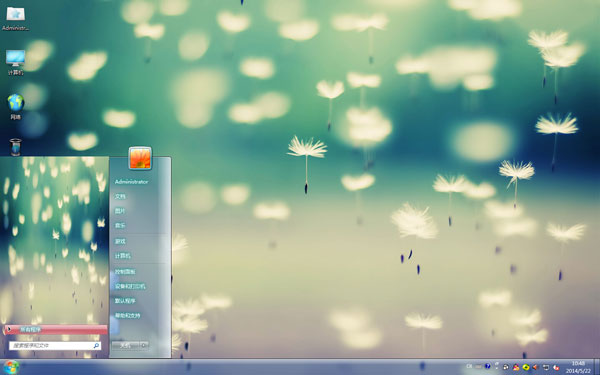Viewport: 600px width, 375px height.
Task: Open the volume speaker tray icon
Action: point(535,367)
